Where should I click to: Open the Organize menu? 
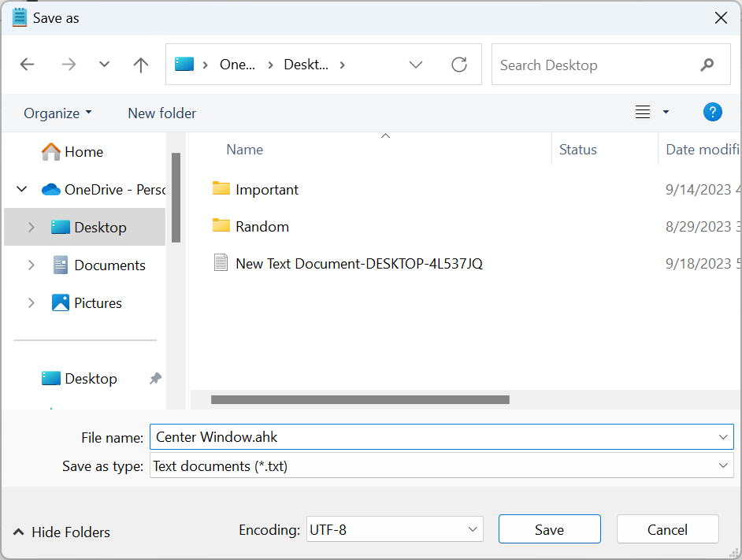(57, 113)
